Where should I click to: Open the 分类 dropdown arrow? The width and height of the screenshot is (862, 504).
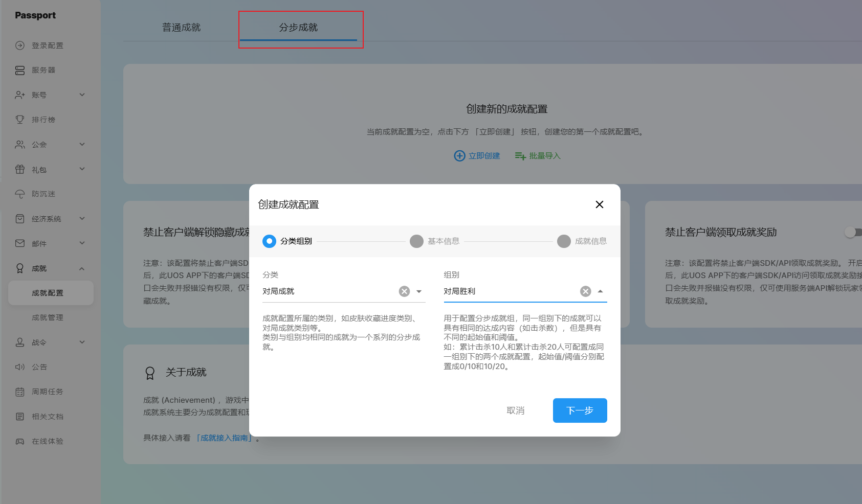click(419, 291)
